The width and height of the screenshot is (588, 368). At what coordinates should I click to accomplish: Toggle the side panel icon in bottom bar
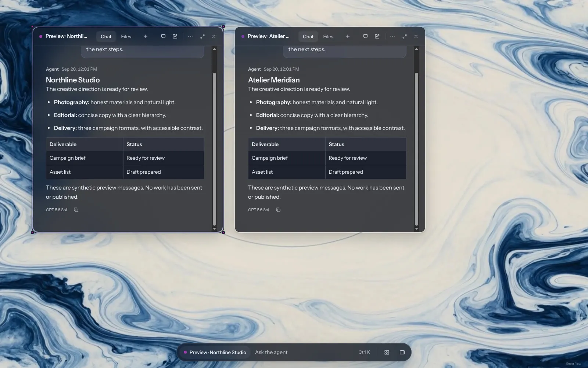402,352
